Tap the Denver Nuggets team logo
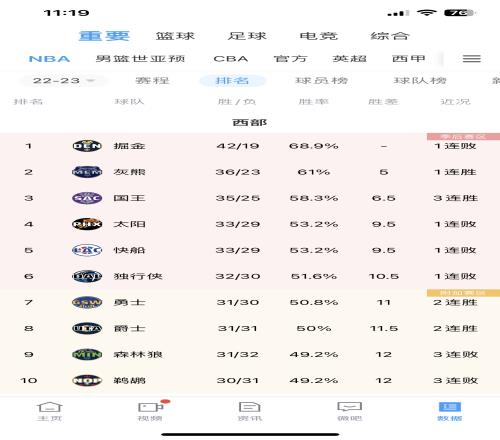 coord(87,146)
